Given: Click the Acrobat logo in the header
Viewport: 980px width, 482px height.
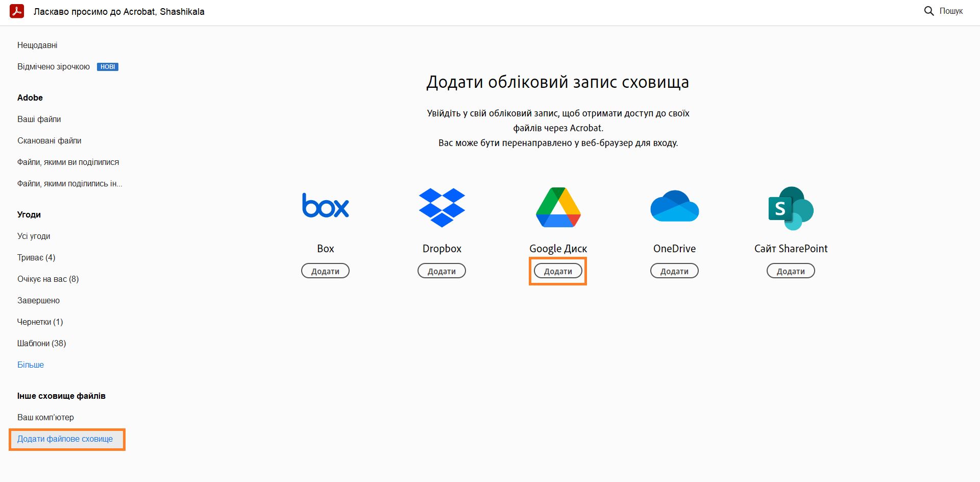Looking at the screenshot, I should click(x=17, y=11).
